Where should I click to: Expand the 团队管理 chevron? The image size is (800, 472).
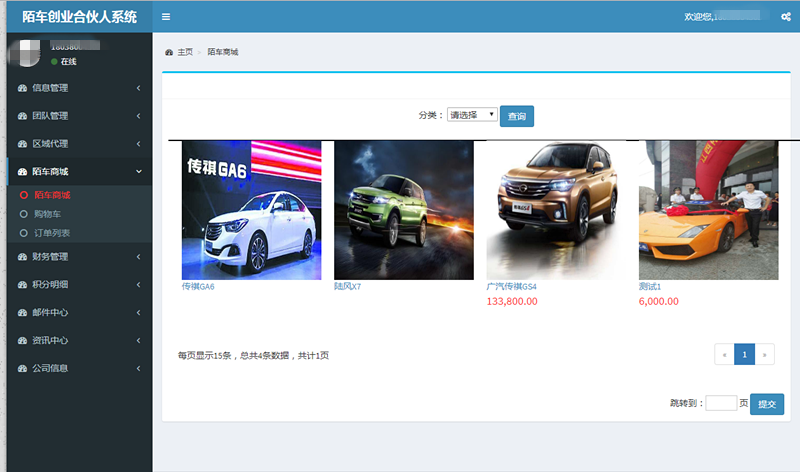(138, 116)
